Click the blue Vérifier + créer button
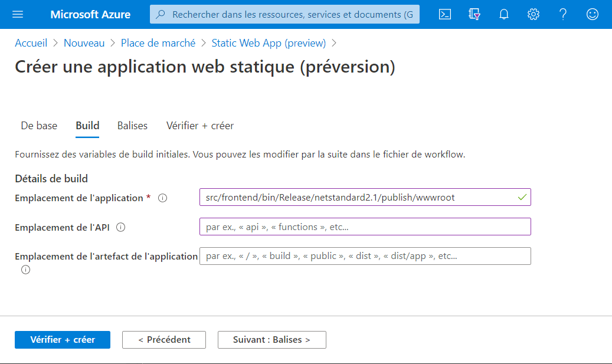Viewport: 612px width, 364px height. click(63, 340)
